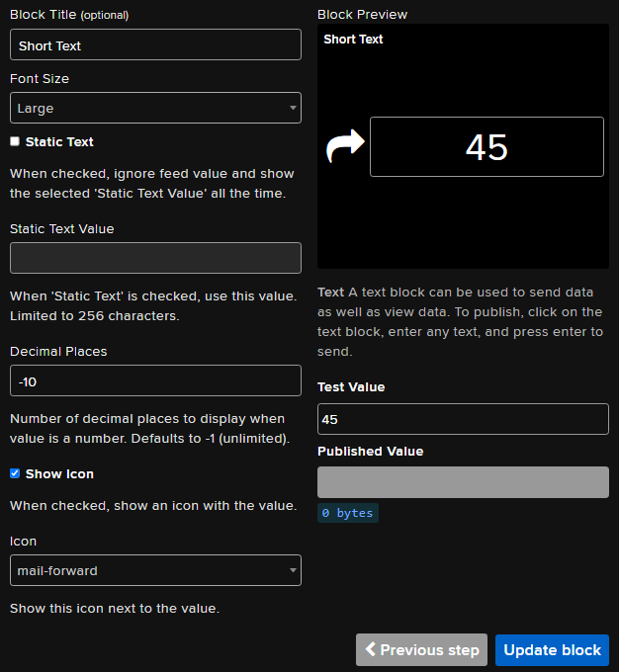Click the 0 bytes badge
The width and height of the screenshot is (619, 672).
tap(347, 513)
